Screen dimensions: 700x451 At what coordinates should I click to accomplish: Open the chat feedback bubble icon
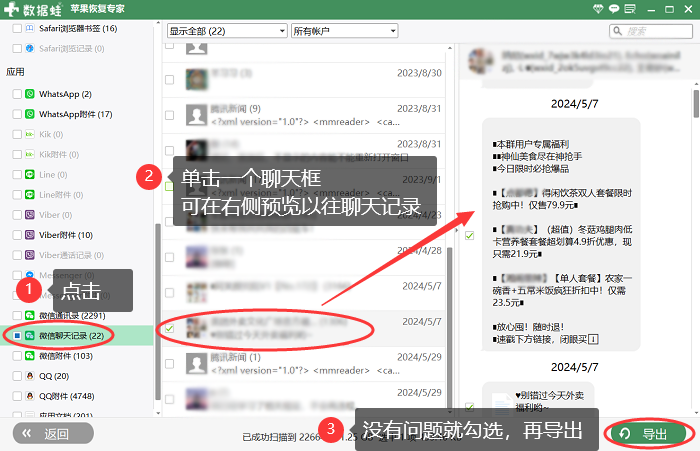coord(614,8)
